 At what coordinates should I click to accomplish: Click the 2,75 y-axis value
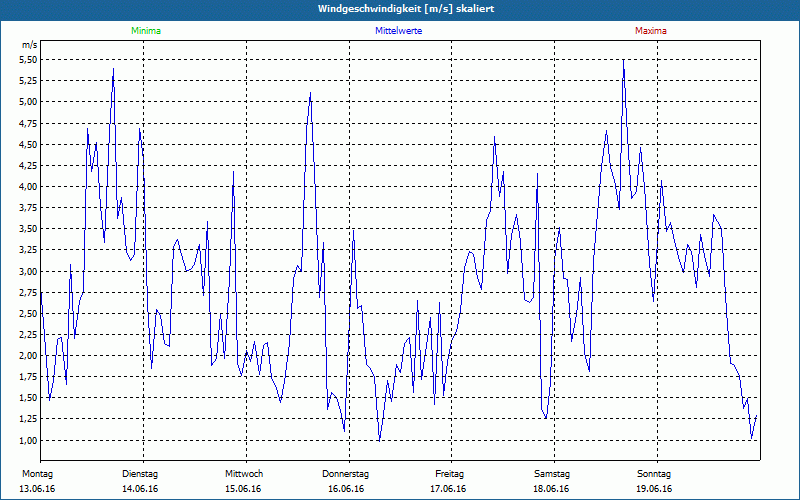(x=29, y=292)
